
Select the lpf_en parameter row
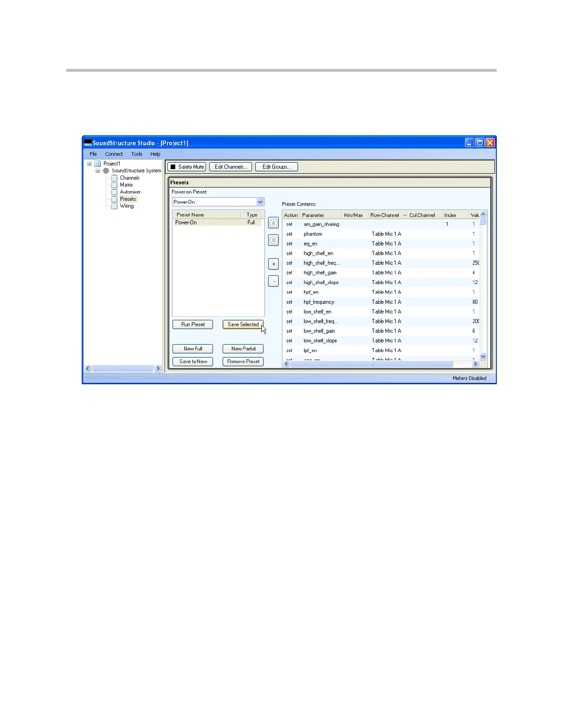pos(381,350)
